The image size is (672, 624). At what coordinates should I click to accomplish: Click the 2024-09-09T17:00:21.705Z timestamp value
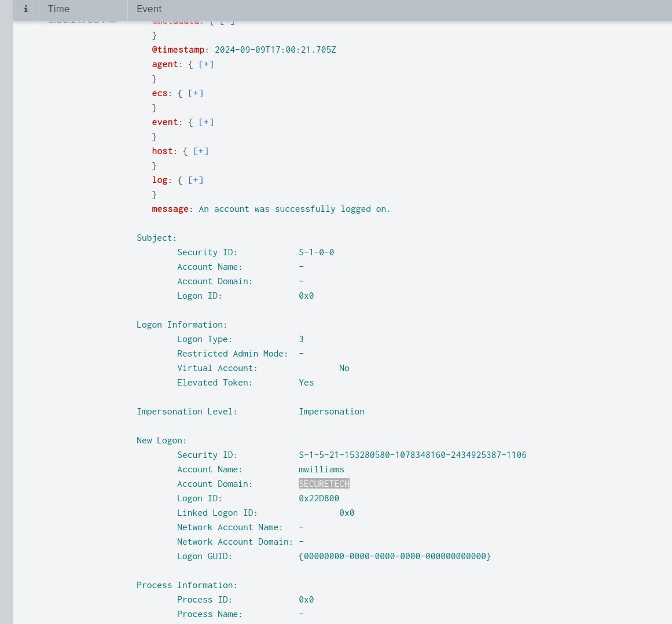[275, 50]
